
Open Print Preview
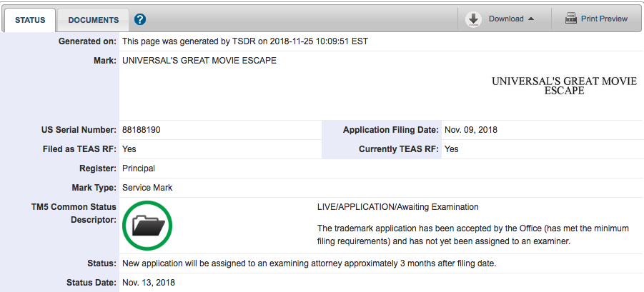pyautogui.click(x=604, y=19)
